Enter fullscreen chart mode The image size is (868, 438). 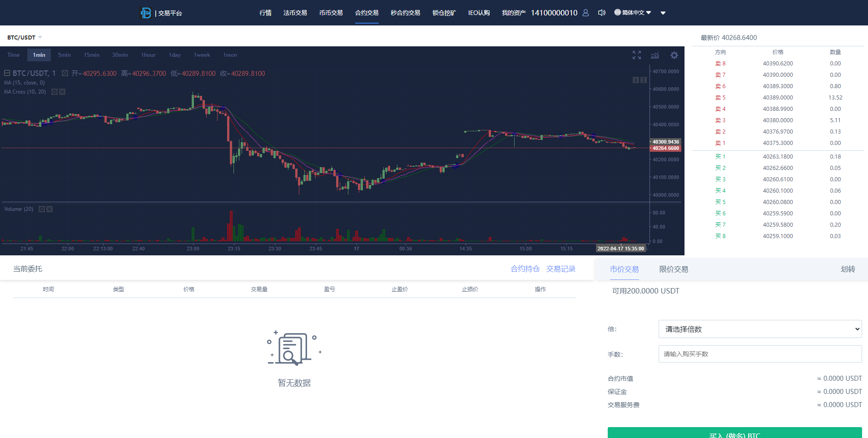click(x=637, y=55)
